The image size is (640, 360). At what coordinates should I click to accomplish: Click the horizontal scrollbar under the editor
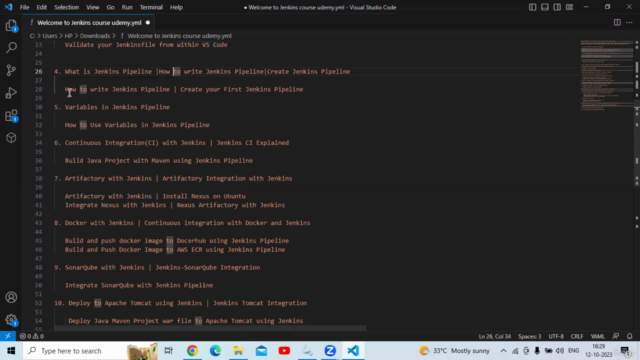(210, 328)
